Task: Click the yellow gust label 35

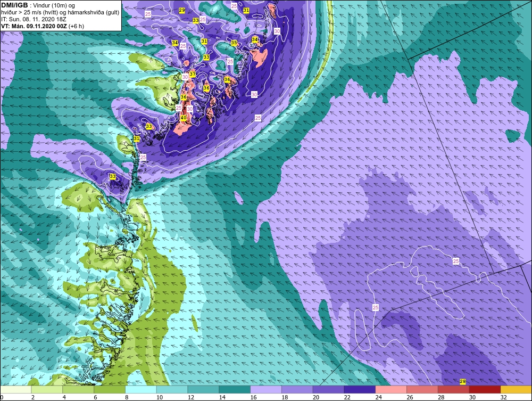Action: [234, 43]
